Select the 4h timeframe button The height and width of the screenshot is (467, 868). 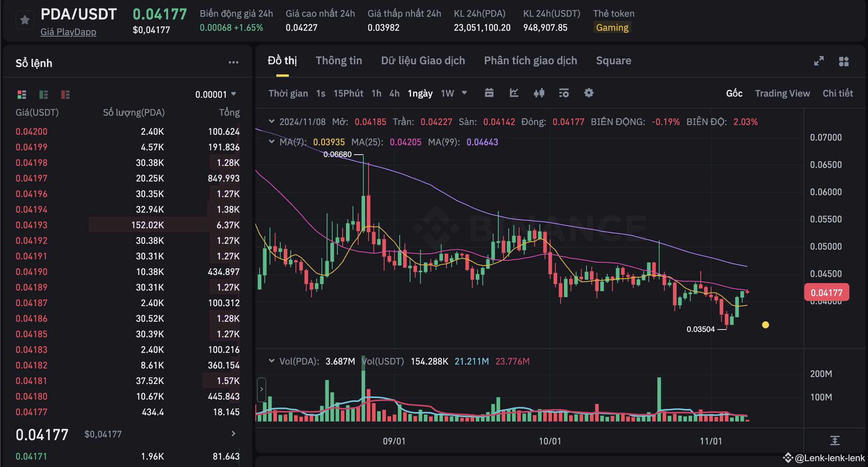[394, 93]
